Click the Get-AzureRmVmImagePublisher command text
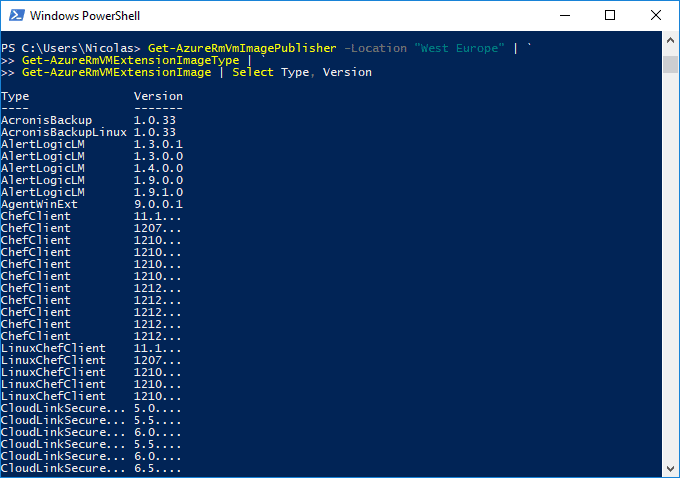Image resolution: width=680 pixels, height=478 pixels. coord(242,48)
